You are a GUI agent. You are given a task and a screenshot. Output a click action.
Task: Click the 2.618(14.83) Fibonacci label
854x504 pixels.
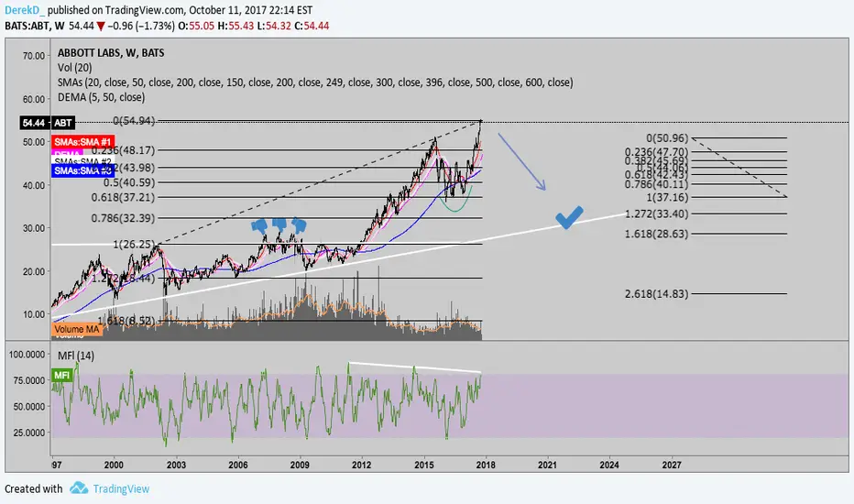tap(657, 293)
